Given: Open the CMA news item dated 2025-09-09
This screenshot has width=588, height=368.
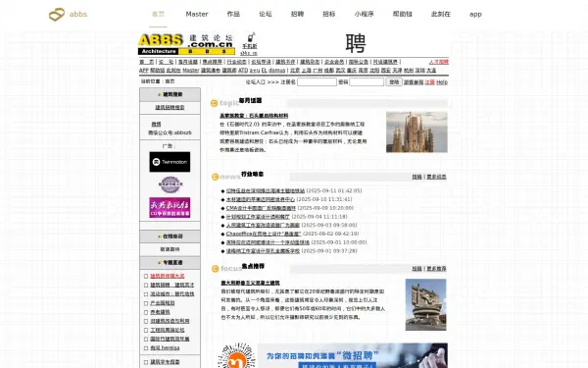Looking at the screenshot, I should 261,208.
